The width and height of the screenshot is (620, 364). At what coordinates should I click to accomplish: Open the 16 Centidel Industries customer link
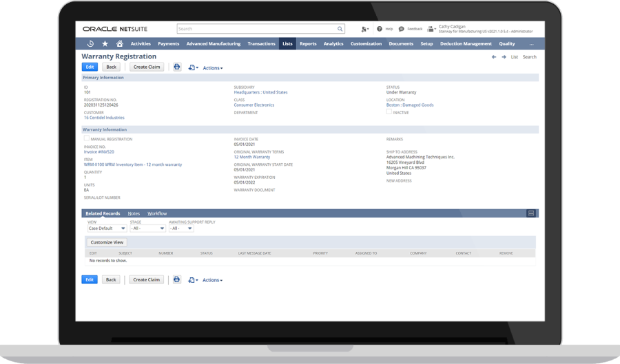tap(104, 118)
